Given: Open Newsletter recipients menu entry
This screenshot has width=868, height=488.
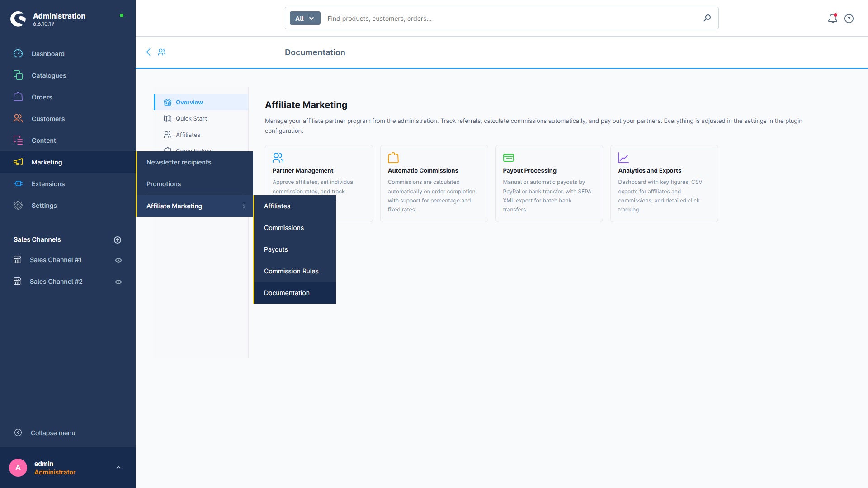Looking at the screenshot, I should click(x=195, y=162).
